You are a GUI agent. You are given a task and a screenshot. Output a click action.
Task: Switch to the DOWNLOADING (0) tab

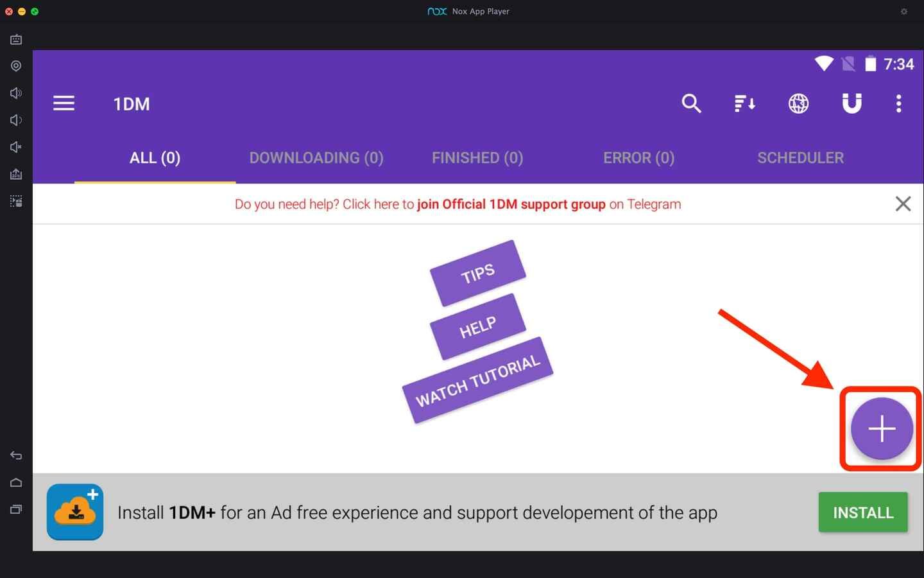coord(316,158)
